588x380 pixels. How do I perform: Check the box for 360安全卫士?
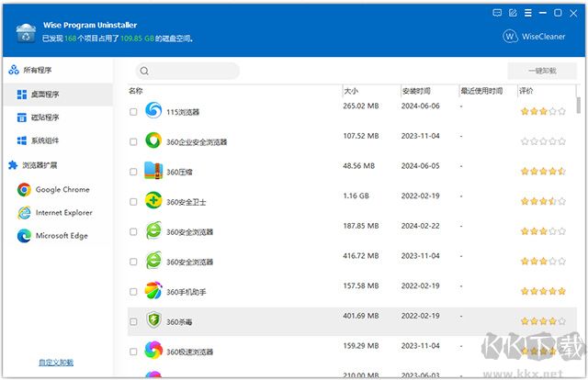tap(133, 202)
